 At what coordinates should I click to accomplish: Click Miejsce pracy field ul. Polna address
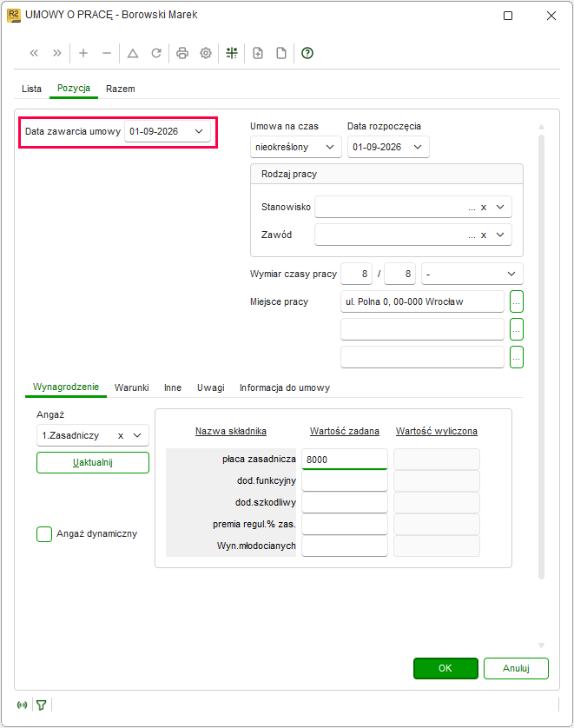(422, 301)
